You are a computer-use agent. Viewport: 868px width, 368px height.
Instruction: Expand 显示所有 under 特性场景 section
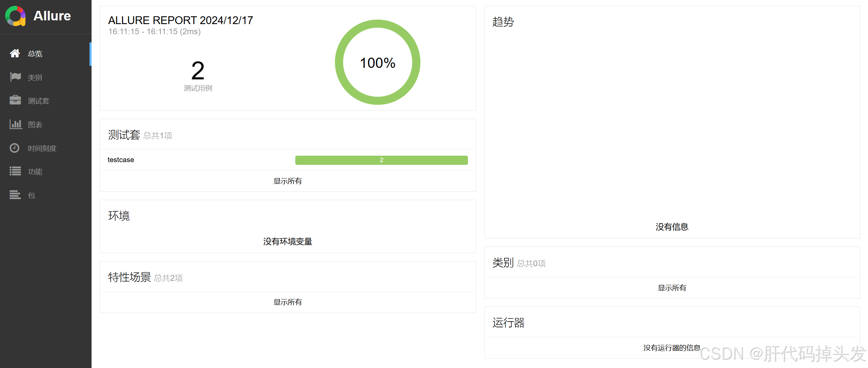[288, 302]
